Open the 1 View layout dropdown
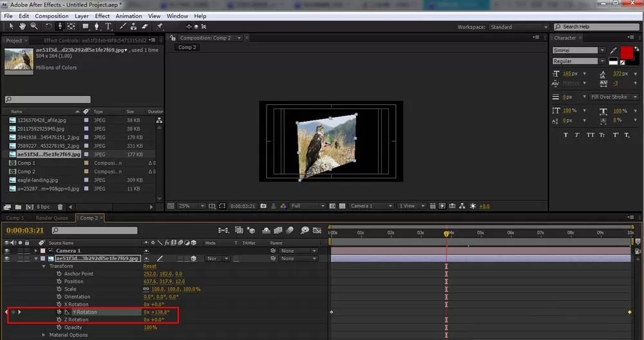Image resolution: width=644 pixels, height=340 pixels. pos(411,205)
